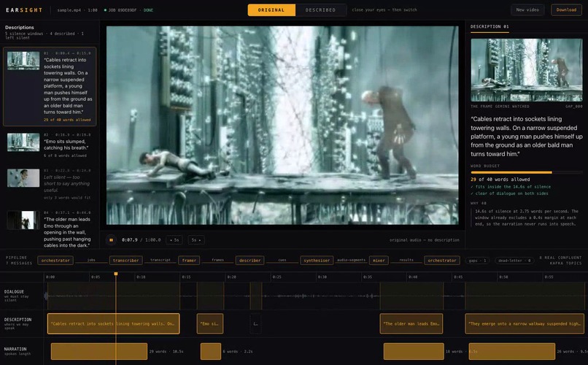Click the 'frames' topic label

[217, 260]
